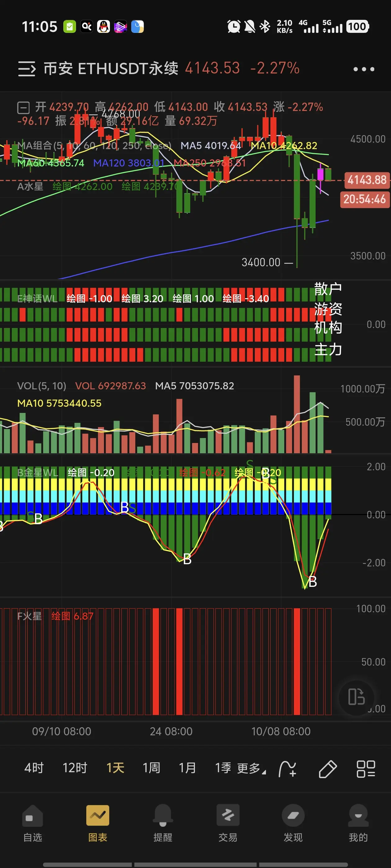Viewport: 391px width, 868px height.
Task: Tap the Bluetooth status icon
Action: (x=265, y=26)
